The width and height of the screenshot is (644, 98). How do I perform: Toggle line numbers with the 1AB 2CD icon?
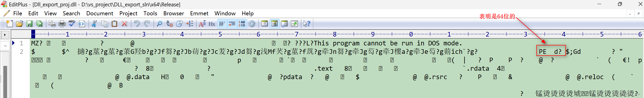tap(242, 24)
